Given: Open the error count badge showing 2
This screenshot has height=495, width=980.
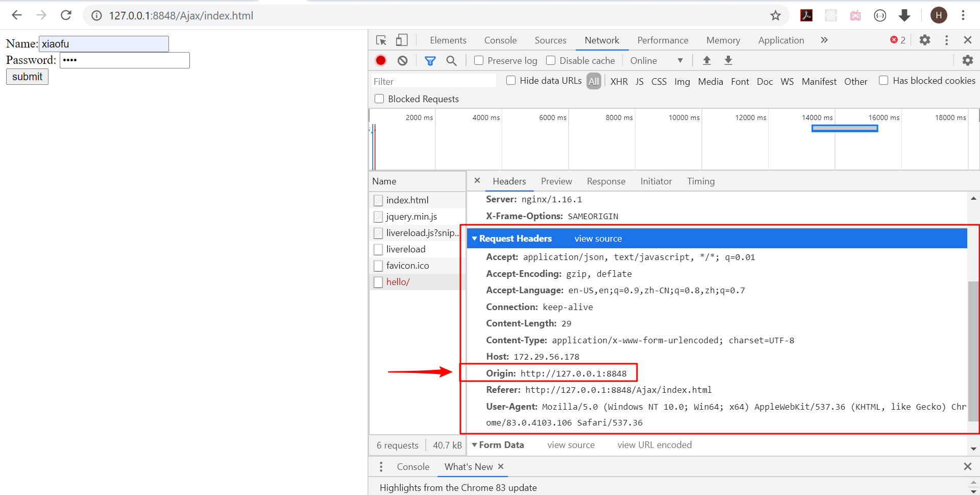Looking at the screenshot, I should pyautogui.click(x=898, y=40).
